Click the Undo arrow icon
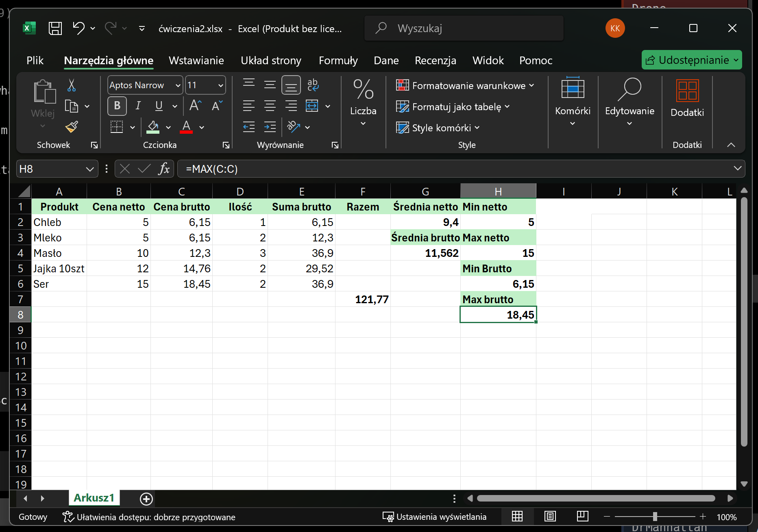 pos(78,28)
